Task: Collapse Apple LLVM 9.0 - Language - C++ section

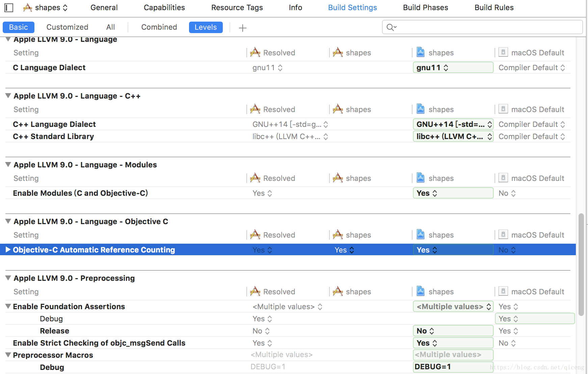Action: [x=8, y=96]
